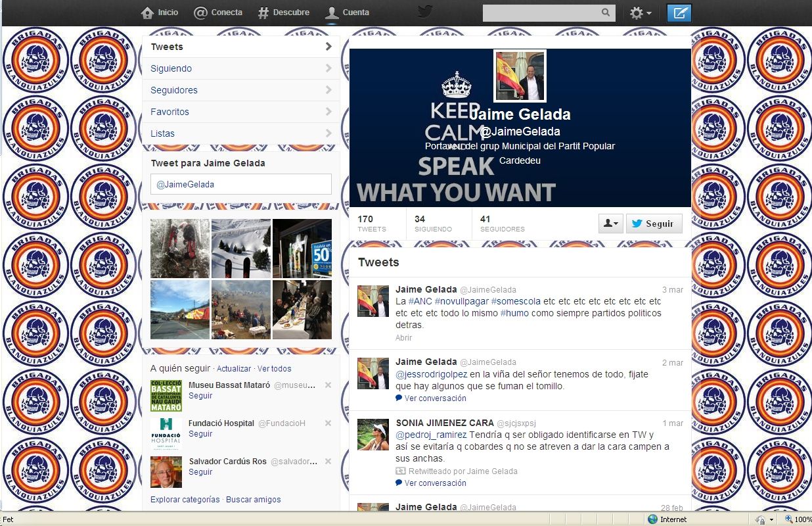Click the #ANC hashtag
Viewport: 812px width, 526px height.
419,301
